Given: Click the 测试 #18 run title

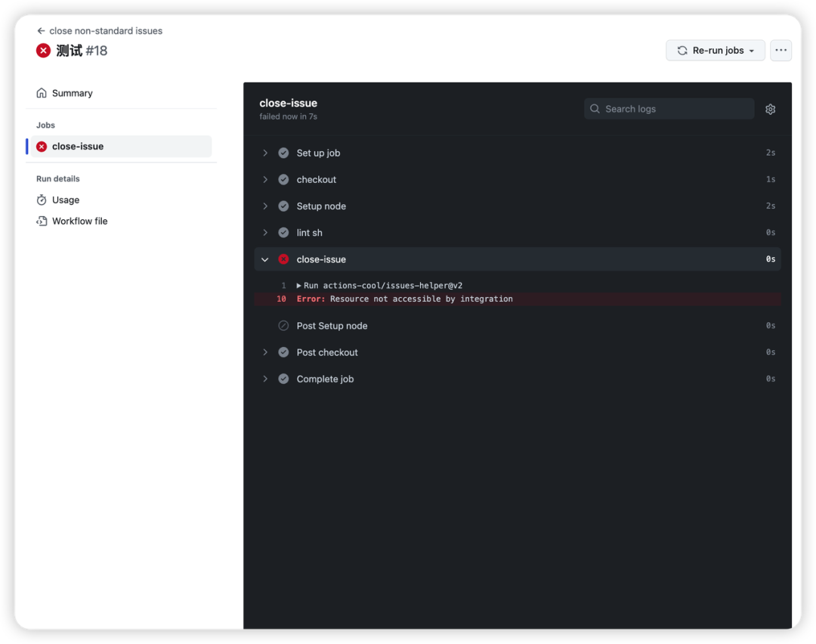Looking at the screenshot, I should click(x=82, y=51).
